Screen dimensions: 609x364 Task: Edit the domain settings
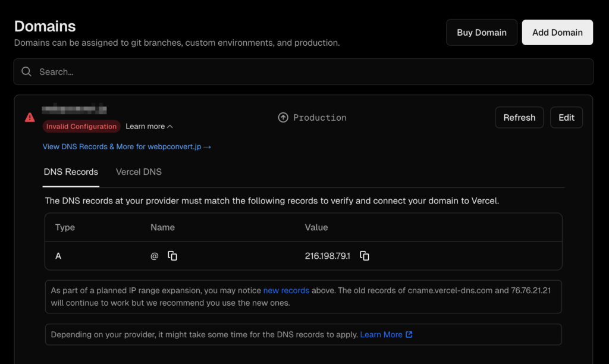(x=566, y=118)
